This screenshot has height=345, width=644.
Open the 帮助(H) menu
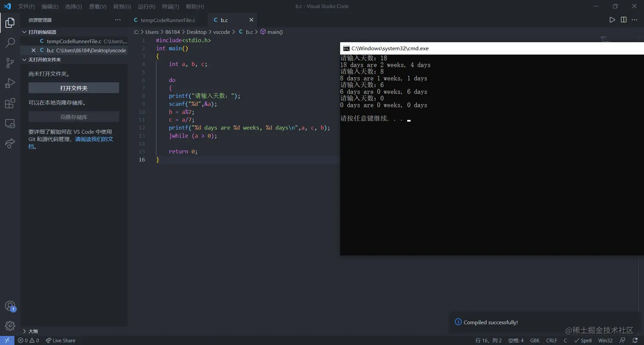tap(195, 6)
